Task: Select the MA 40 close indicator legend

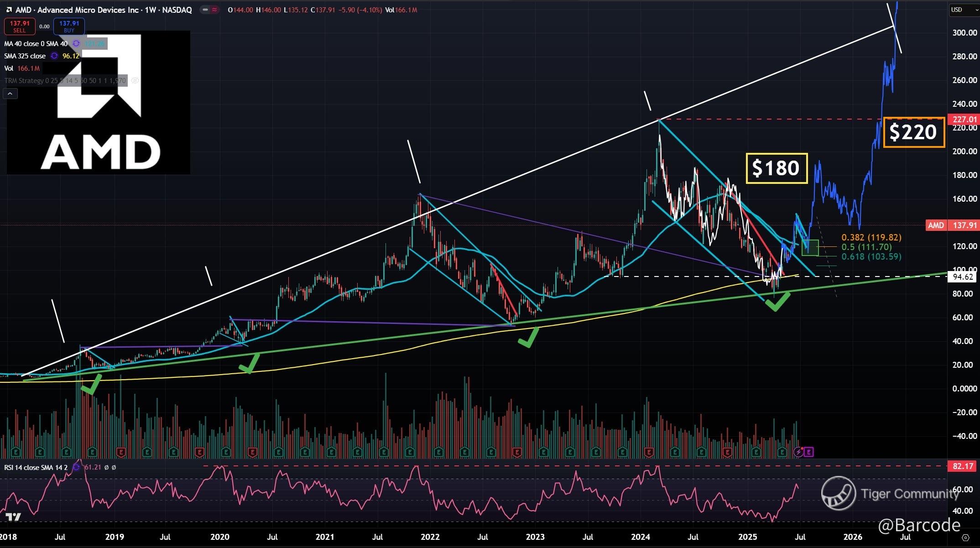Action: click(x=36, y=44)
